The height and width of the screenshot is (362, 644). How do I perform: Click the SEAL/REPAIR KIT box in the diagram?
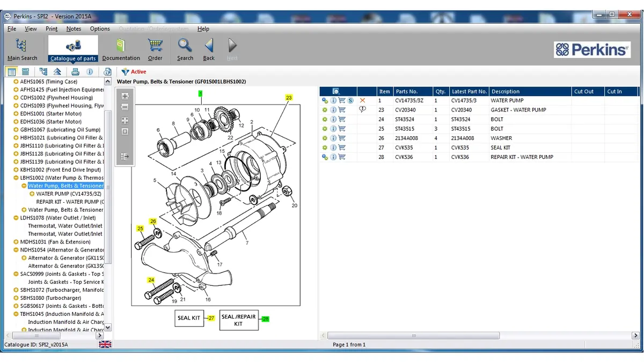pos(239,320)
